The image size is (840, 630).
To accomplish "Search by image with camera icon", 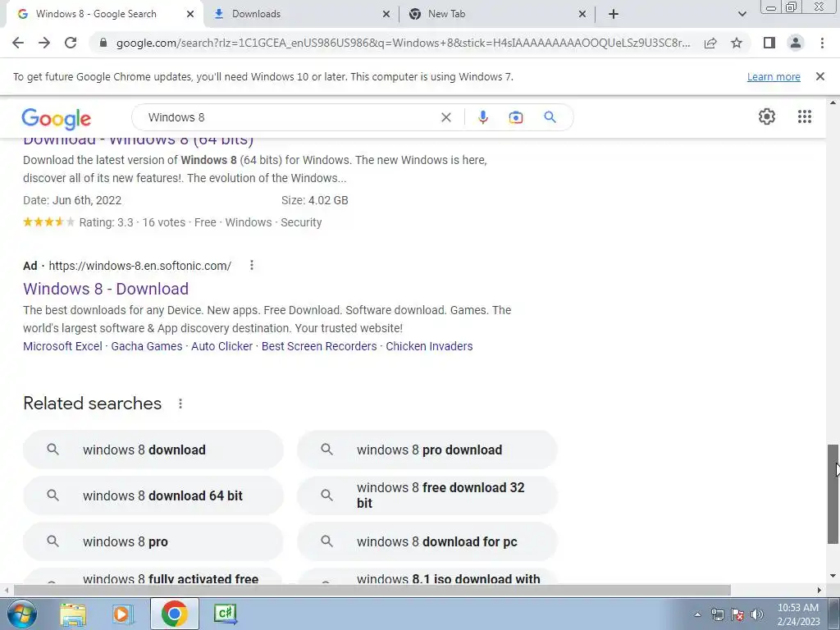I will click(516, 117).
